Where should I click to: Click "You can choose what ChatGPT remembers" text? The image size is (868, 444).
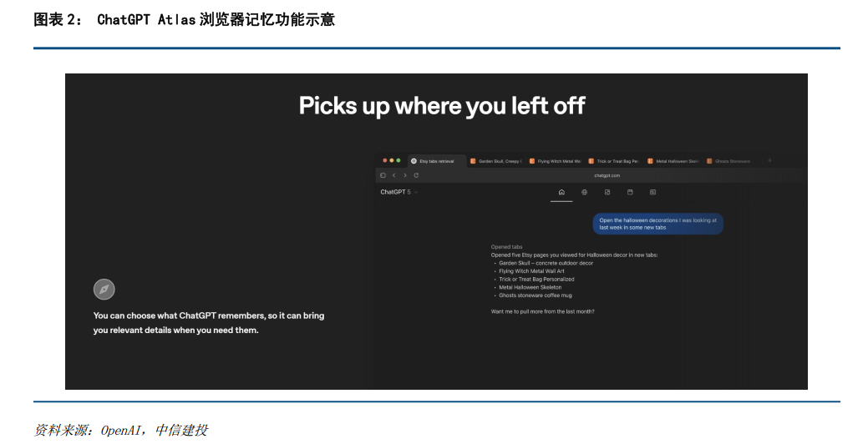pos(209,323)
